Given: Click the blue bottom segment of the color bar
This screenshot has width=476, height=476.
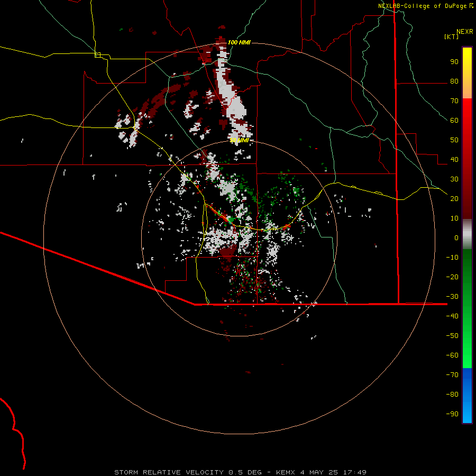Looking at the screenshot, I should pos(467,396).
